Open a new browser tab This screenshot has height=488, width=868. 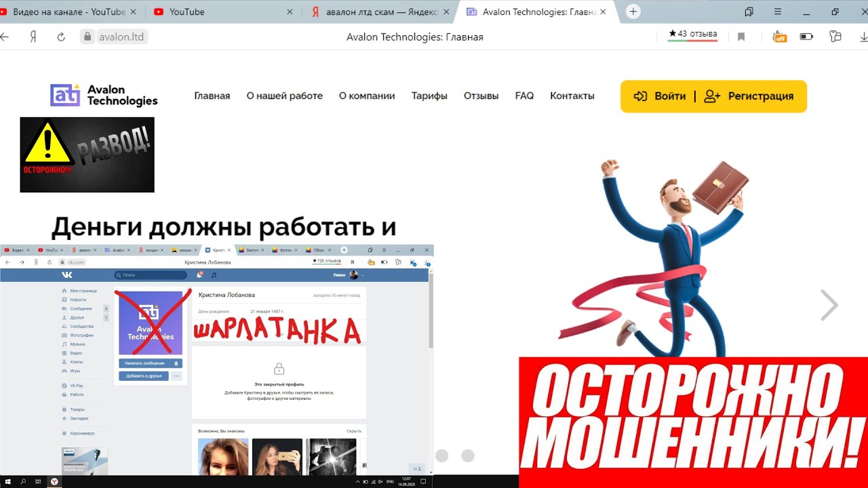[633, 12]
